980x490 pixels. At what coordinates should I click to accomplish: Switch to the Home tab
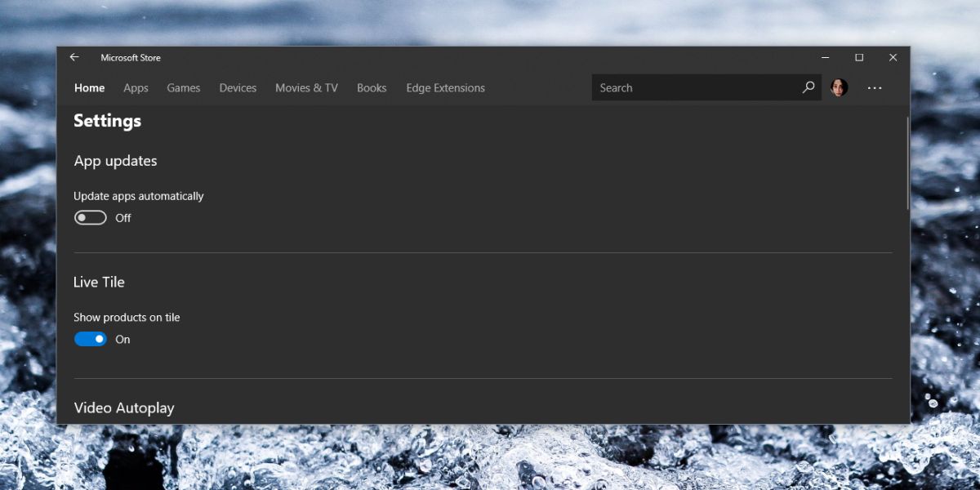(89, 88)
